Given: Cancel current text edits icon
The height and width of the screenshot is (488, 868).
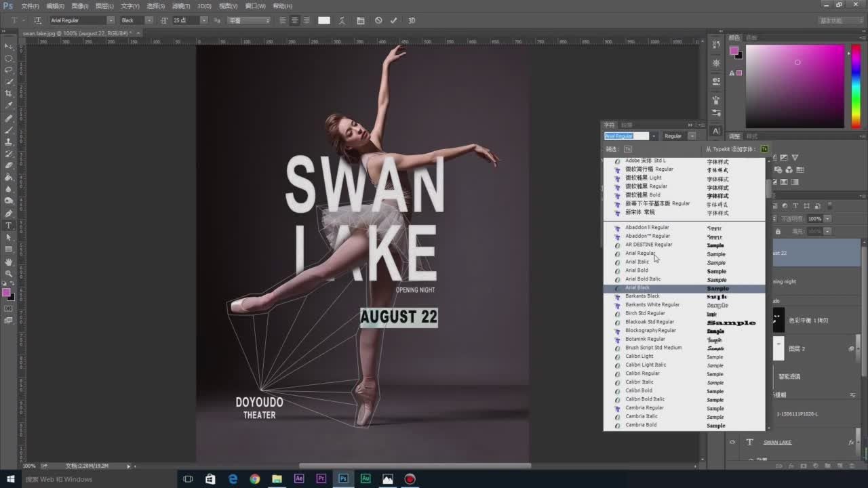Looking at the screenshot, I should [378, 20].
